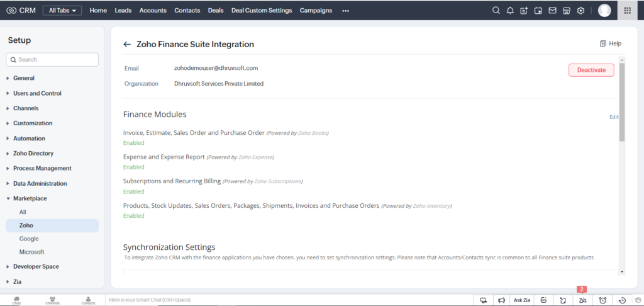Click the Chats icon in bottom bar

click(x=17, y=300)
